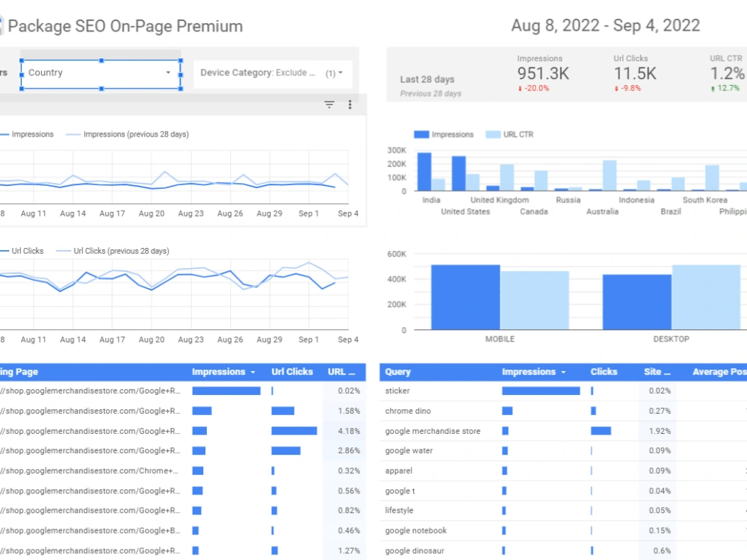Select the 'google dinosaur' query row
The image size is (747, 560).
(563, 550)
